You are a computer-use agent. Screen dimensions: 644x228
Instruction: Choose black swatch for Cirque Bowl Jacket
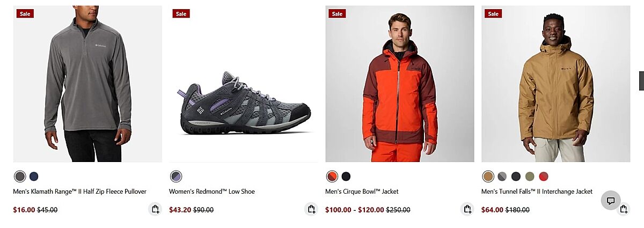point(346,176)
